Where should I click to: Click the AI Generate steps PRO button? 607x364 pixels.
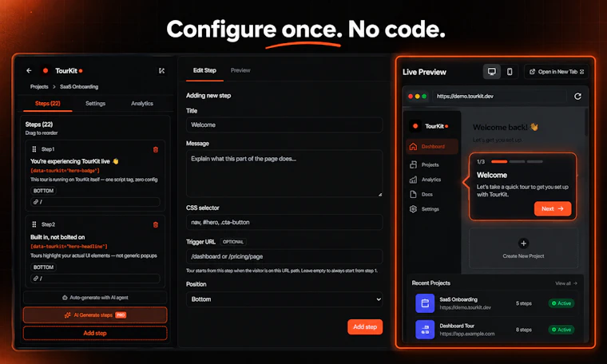(95, 315)
